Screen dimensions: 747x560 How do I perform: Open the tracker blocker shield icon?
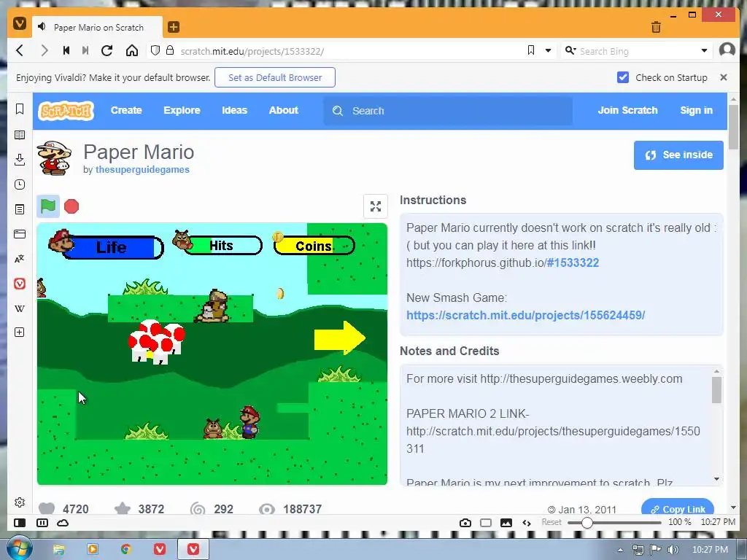click(155, 50)
